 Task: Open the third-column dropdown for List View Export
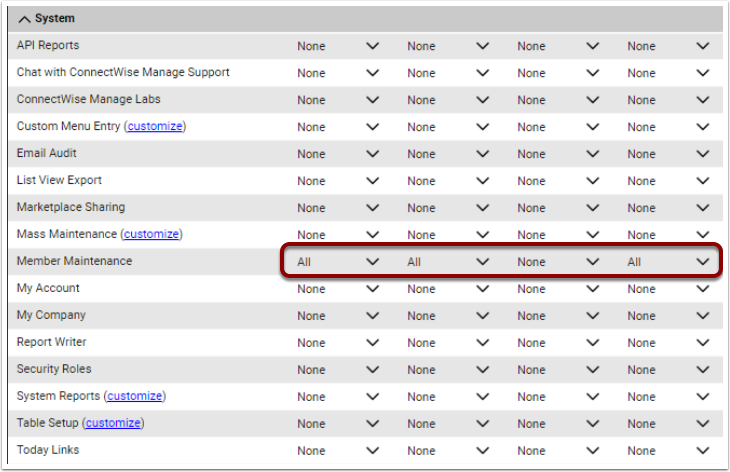(x=558, y=181)
